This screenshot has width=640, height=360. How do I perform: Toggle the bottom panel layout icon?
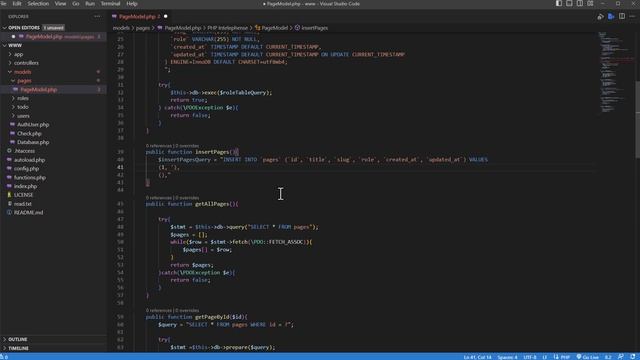coord(569,3)
